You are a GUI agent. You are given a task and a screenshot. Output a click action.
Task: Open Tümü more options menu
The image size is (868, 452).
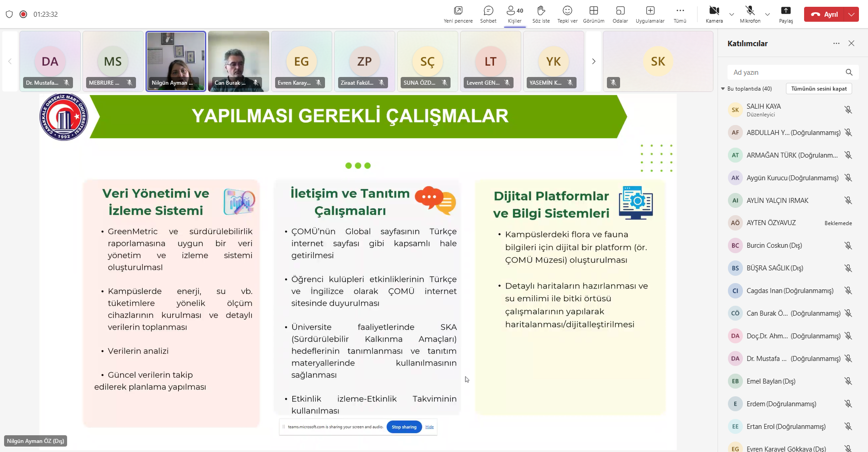(x=680, y=14)
